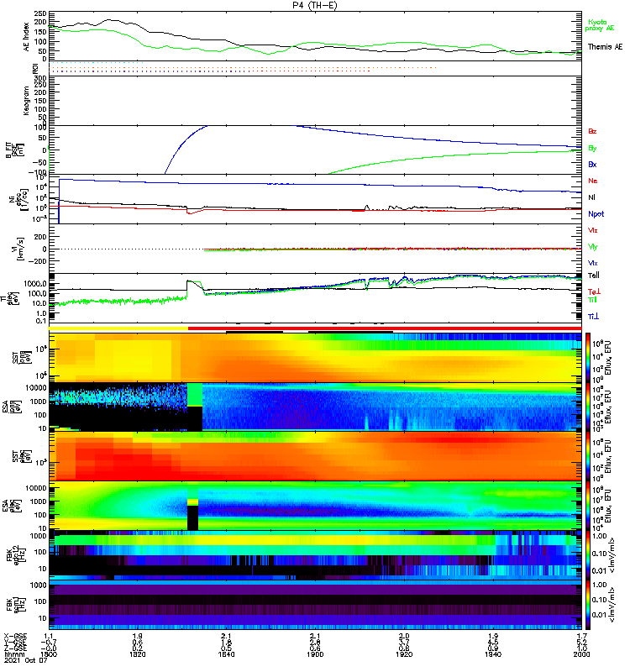This screenshot has height=672, width=630.
Task: Click the ESA ions [eV] axis title
Action: (x=12, y=407)
